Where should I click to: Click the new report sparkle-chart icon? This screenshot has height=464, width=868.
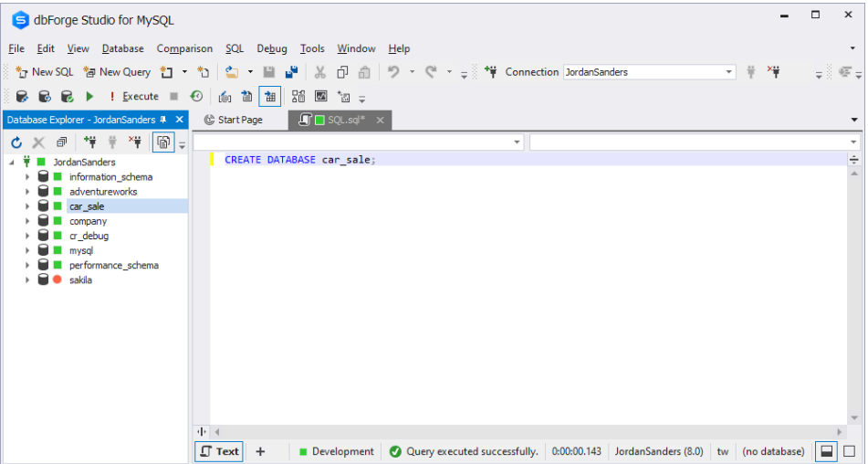pyautogui.click(x=344, y=97)
